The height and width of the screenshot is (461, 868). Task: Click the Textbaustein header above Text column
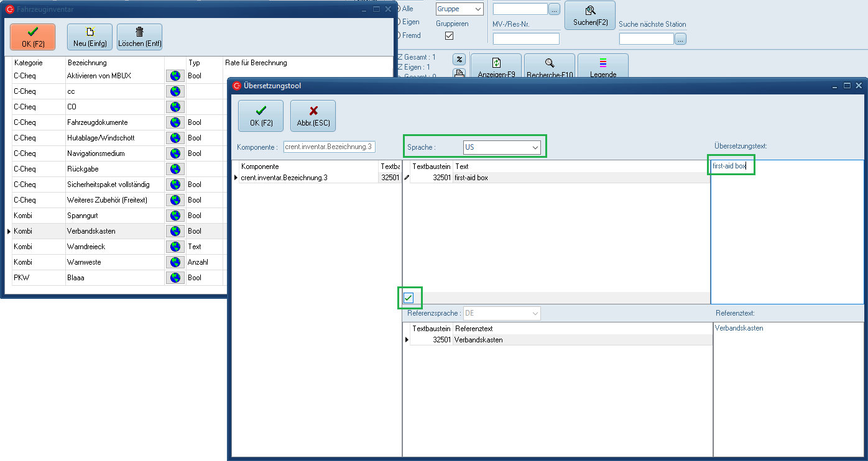tap(431, 167)
